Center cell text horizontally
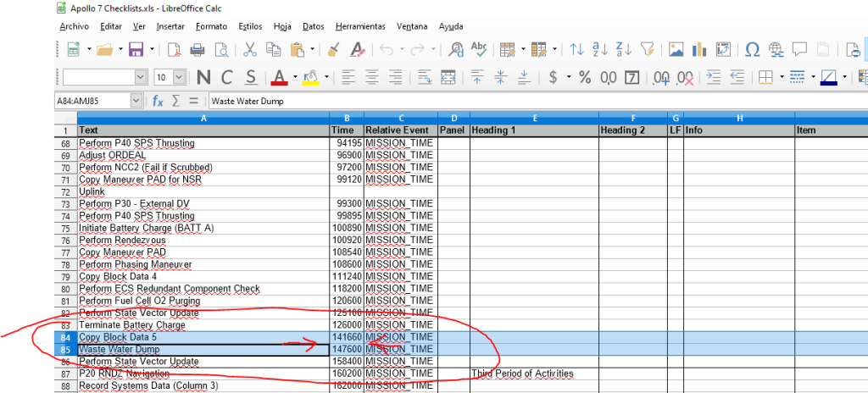The height and width of the screenshot is (393, 868). [x=371, y=77]
